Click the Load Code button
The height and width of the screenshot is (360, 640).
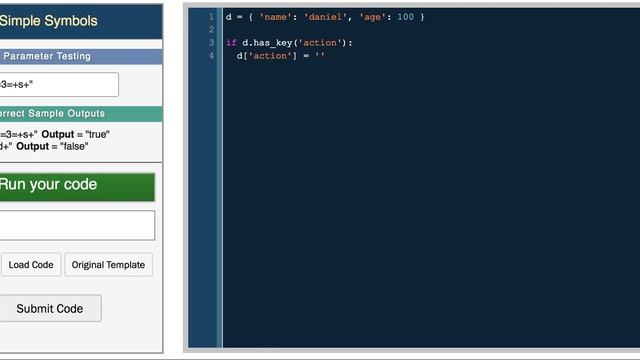click(31, 265)
